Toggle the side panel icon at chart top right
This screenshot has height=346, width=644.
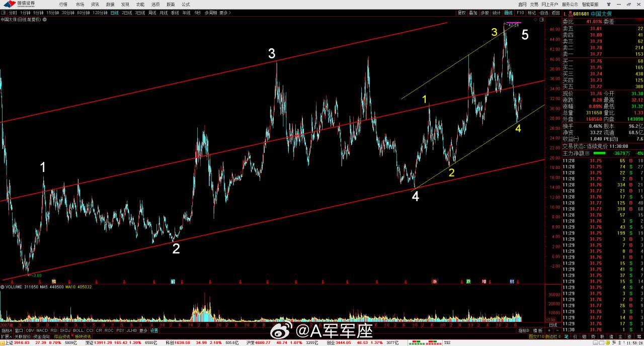click(542, 20)
